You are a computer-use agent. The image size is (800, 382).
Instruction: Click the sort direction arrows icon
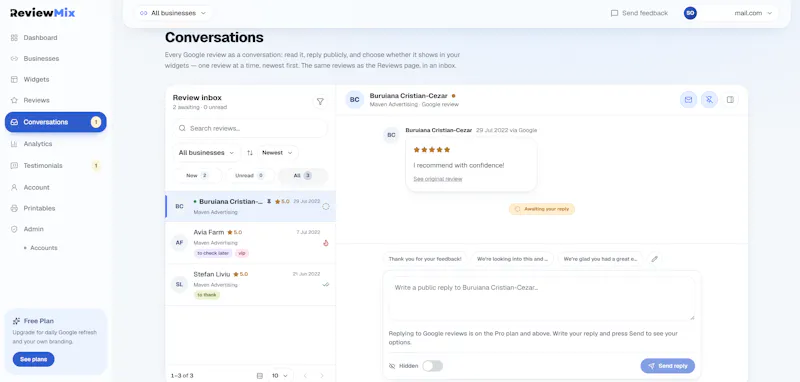249,152
